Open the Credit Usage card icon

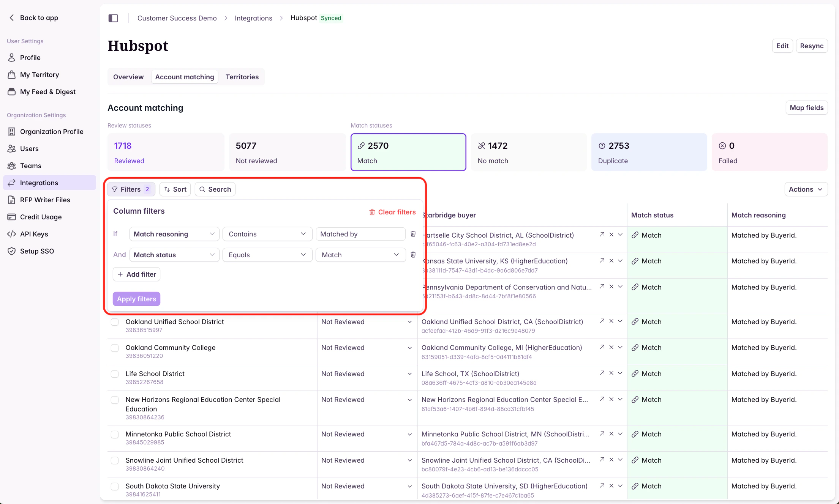pyautogui.click(x=12, y=217)
